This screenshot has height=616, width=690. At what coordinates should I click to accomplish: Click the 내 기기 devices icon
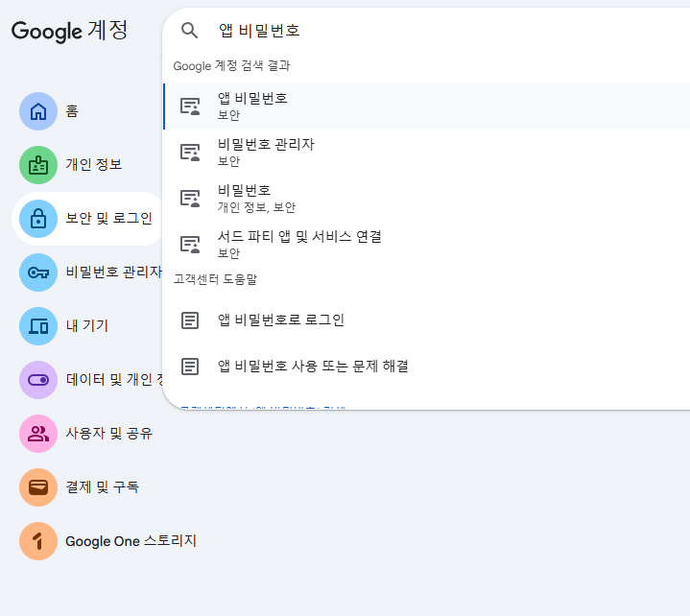tap(38, 326)
